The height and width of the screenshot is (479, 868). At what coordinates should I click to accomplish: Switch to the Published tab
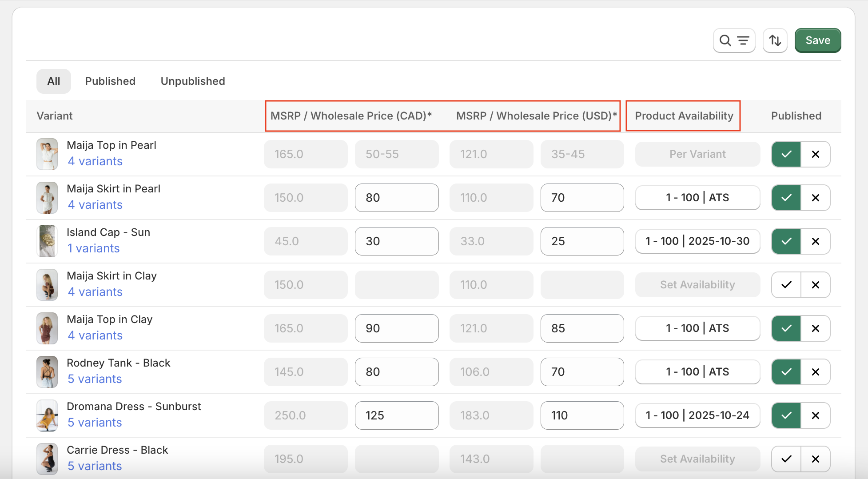click(x=110, y=81)
